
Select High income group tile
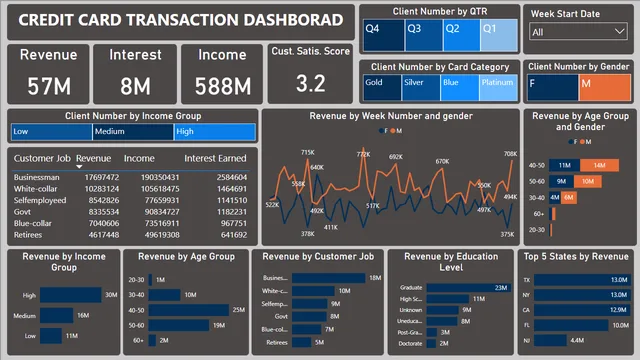pyautogui.click(x=215, y=132)
